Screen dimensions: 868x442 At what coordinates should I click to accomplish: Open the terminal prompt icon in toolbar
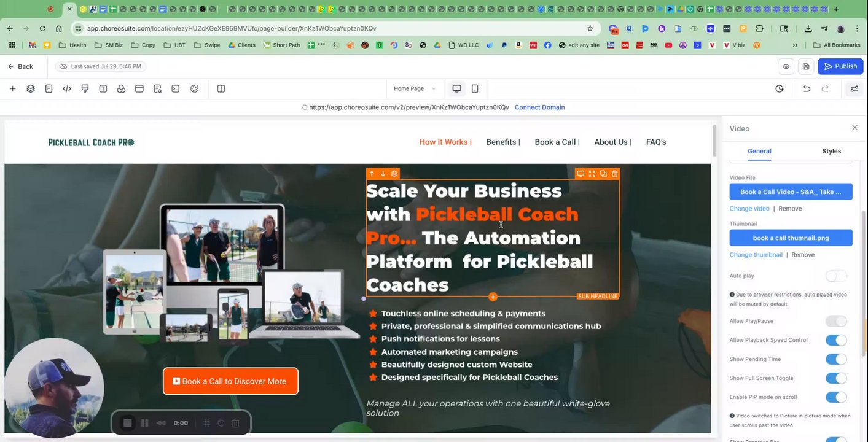coord(176,89)
